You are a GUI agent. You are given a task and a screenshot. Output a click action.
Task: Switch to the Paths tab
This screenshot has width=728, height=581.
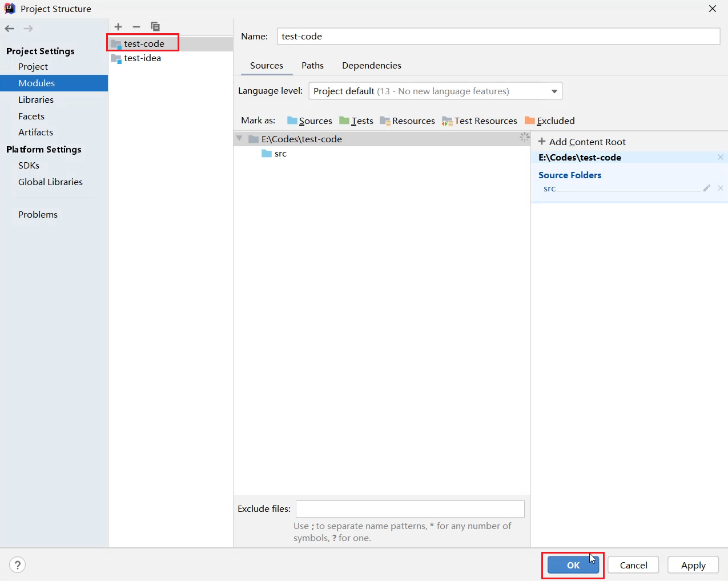coord(312,66)
